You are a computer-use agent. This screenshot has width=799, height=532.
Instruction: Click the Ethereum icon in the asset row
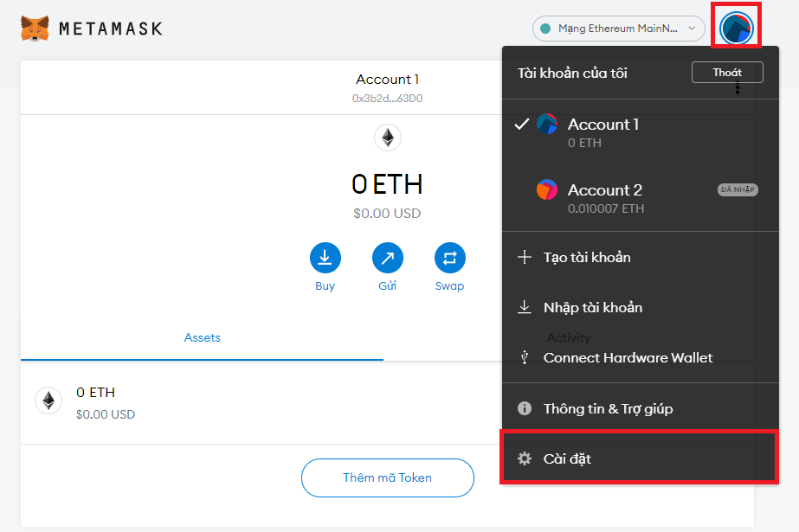pos(48,401)
